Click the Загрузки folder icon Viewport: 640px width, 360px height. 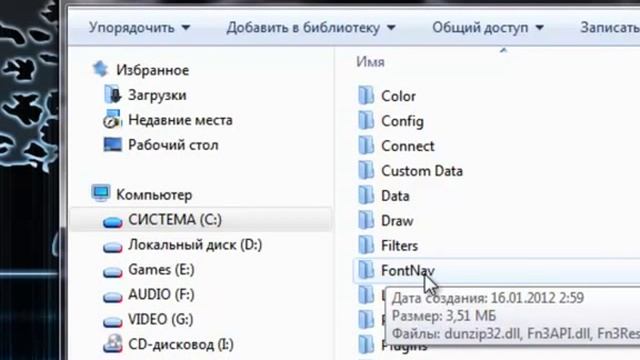[112, 95]
